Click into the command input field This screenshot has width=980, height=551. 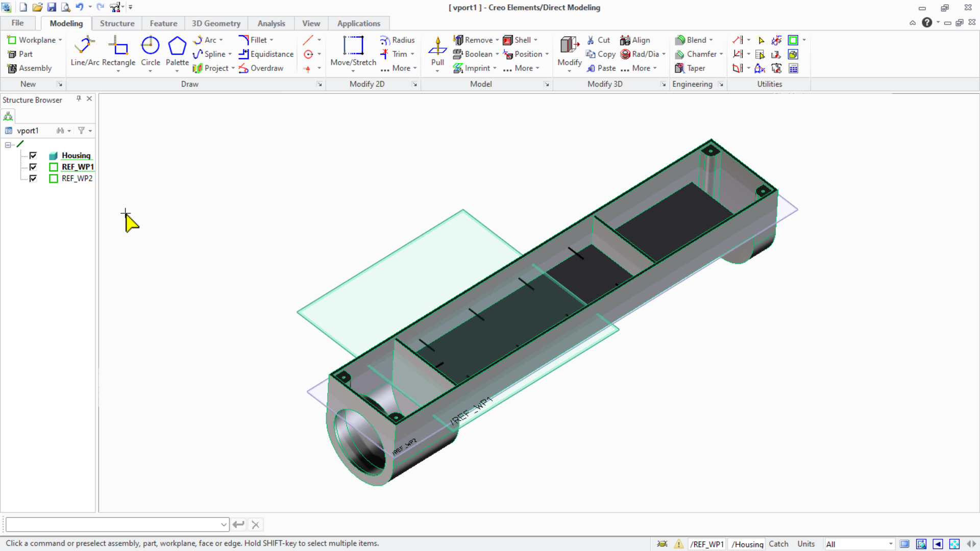(113, 524)
